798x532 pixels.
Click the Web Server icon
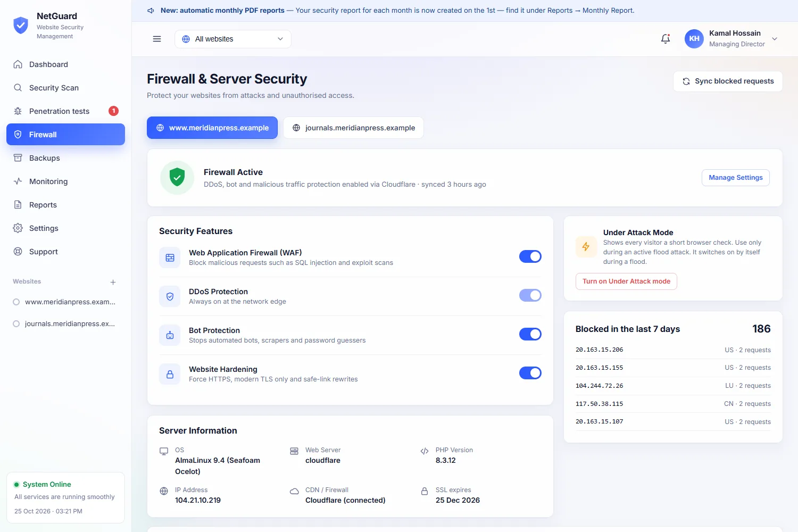pos(294,451)
